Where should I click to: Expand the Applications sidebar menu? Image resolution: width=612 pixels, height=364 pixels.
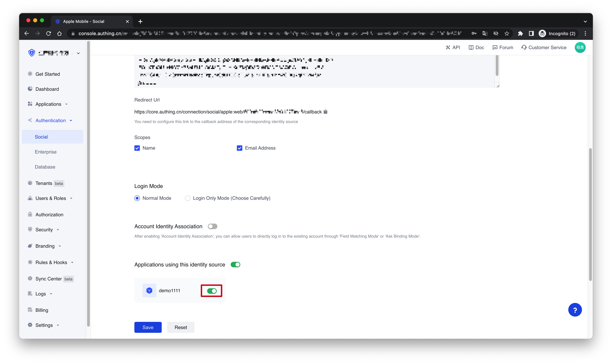(x=48, y=104)
